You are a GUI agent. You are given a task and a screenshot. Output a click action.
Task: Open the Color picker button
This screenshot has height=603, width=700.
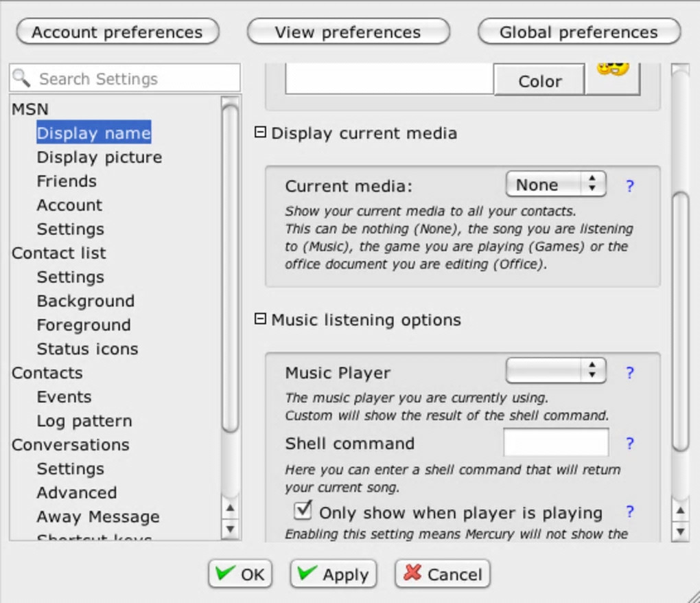539,81
